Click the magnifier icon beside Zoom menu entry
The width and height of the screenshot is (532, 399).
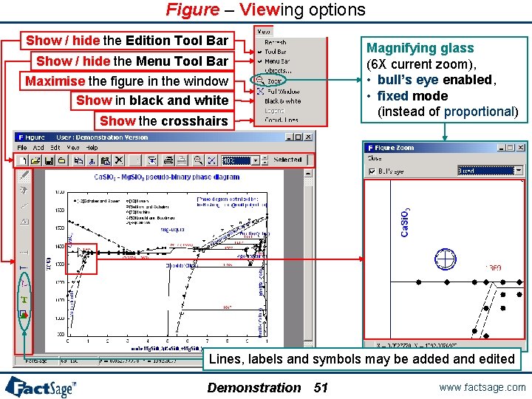tap(260, 81)
